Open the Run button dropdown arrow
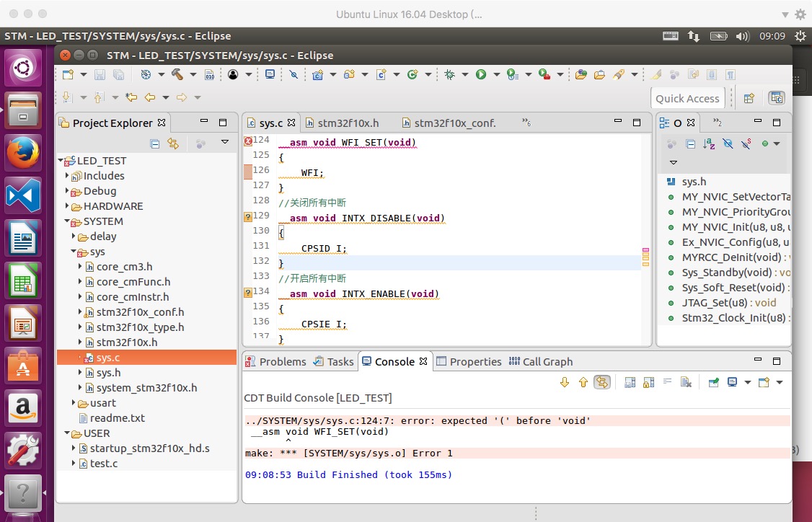Screen dimensions: 812x522 pyautogui.click(x=496, y=74)
